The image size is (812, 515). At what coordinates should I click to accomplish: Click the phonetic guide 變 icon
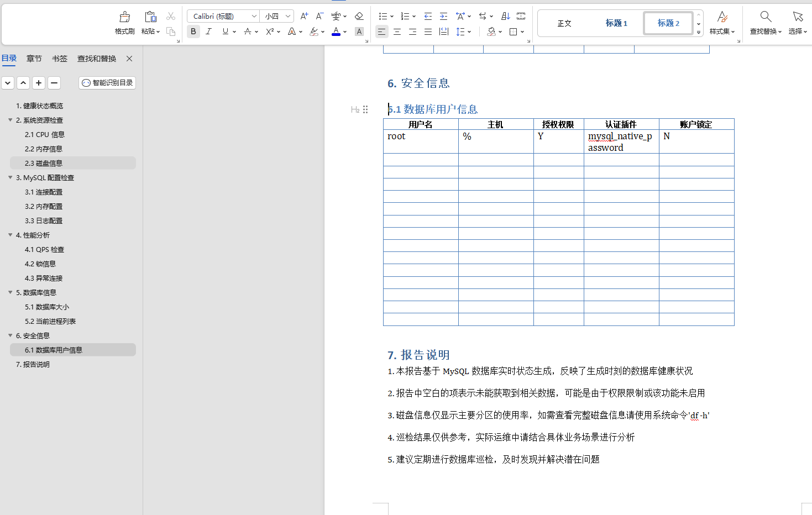click(336, 16)
